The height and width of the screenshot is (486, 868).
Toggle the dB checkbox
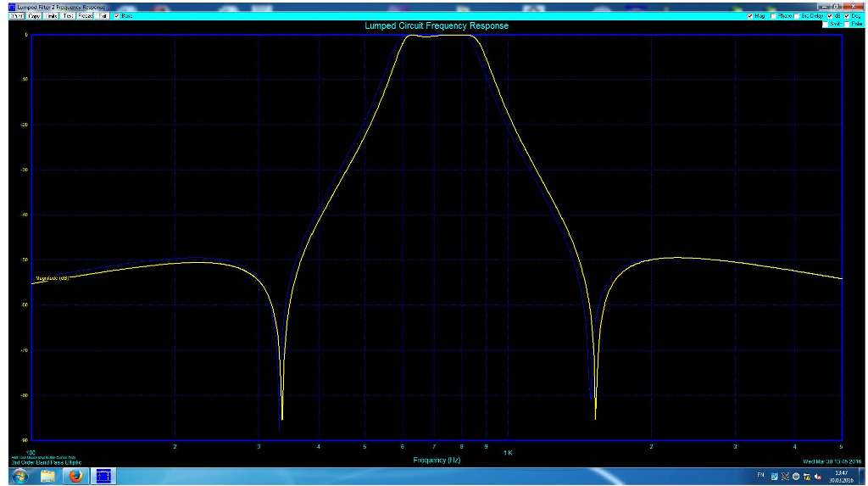[830, 16]
